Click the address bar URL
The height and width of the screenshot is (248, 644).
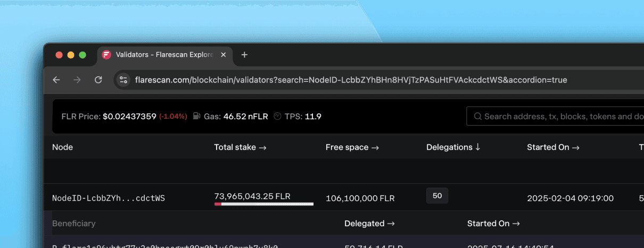[351, 80]
